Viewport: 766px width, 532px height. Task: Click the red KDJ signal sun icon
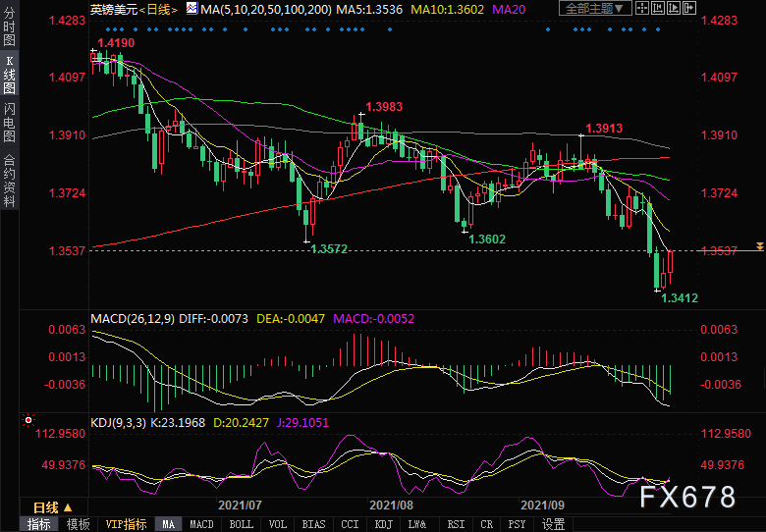[x=28, y=420]
